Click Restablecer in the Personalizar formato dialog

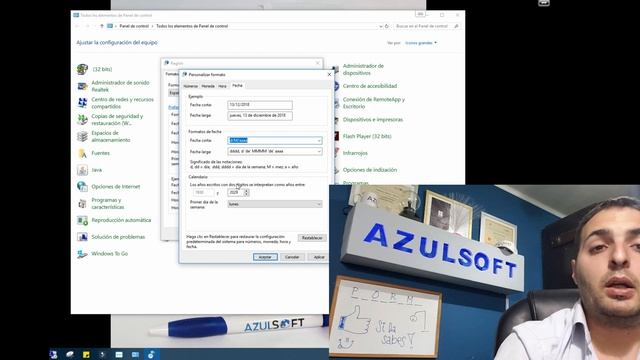[x=312, y=238]
